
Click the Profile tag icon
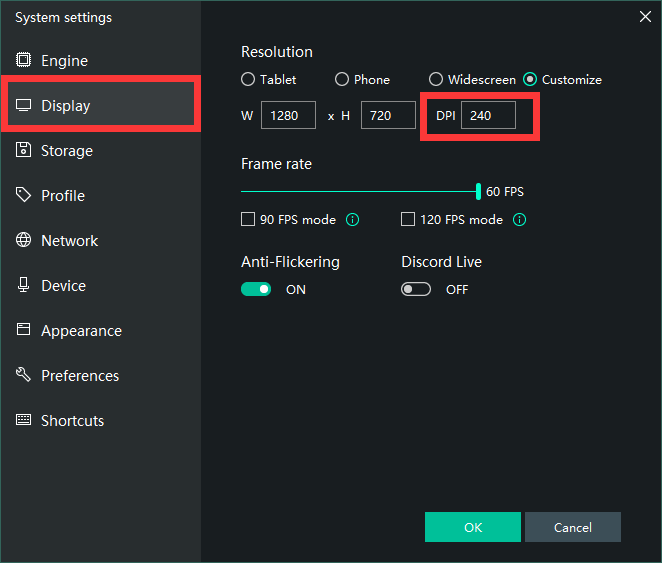(x=23, y=195)
